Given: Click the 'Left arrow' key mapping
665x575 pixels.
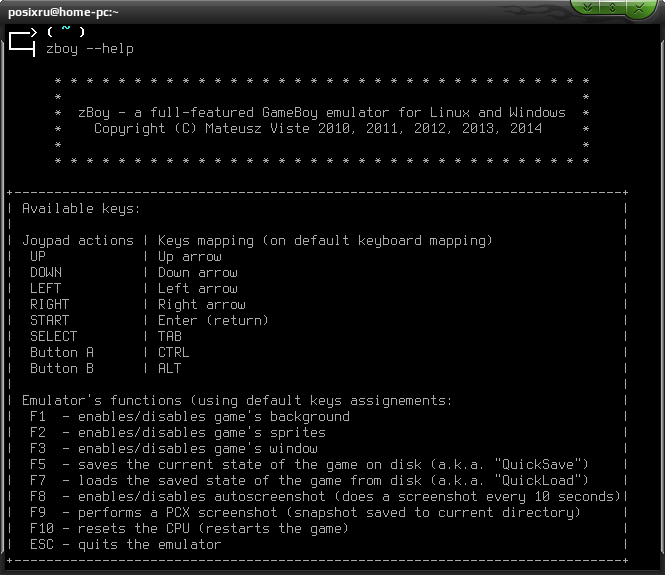Looking at the screenshot, I should [198, 289].
